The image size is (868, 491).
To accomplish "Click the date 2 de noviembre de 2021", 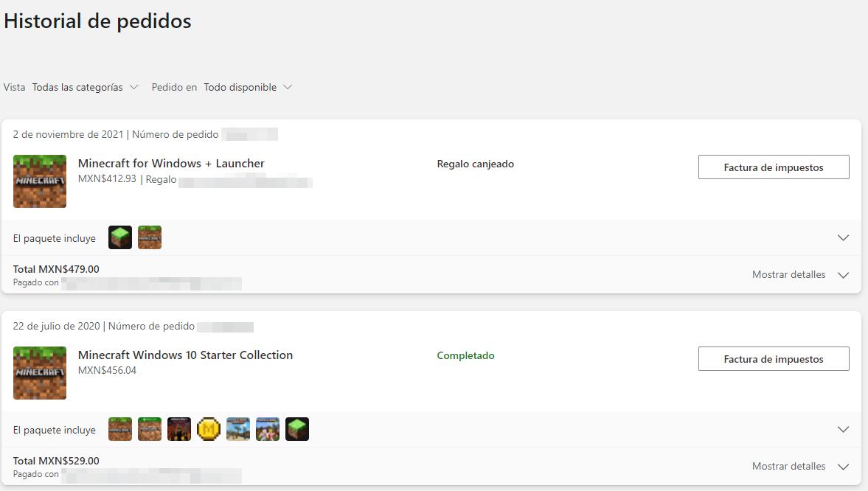I will click(x=68, y=134).
